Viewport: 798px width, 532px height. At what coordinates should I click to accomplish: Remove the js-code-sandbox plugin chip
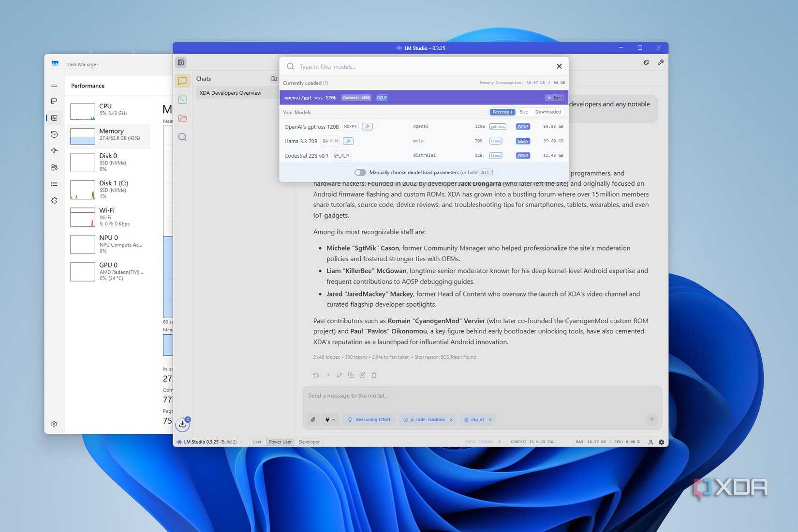click(451, 420)
